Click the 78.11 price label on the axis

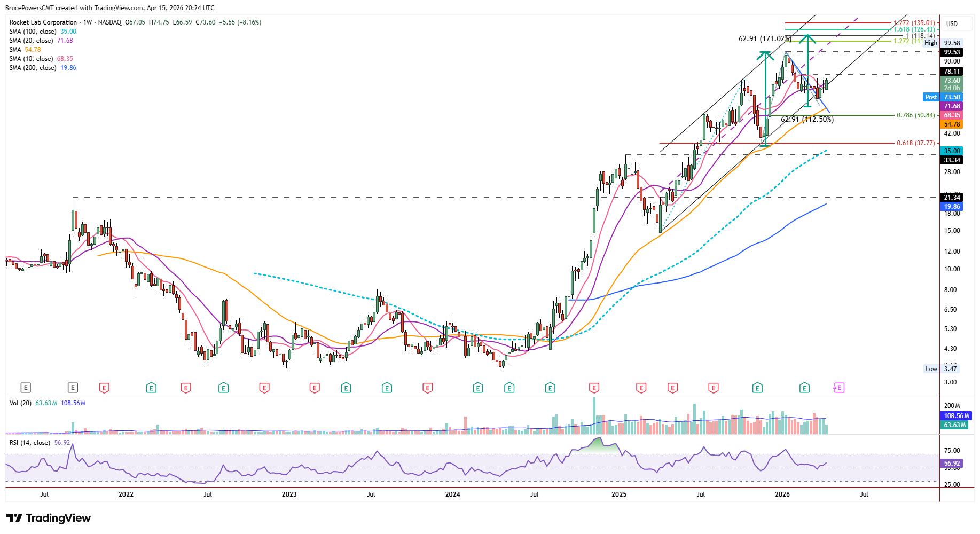coord(952,72)
